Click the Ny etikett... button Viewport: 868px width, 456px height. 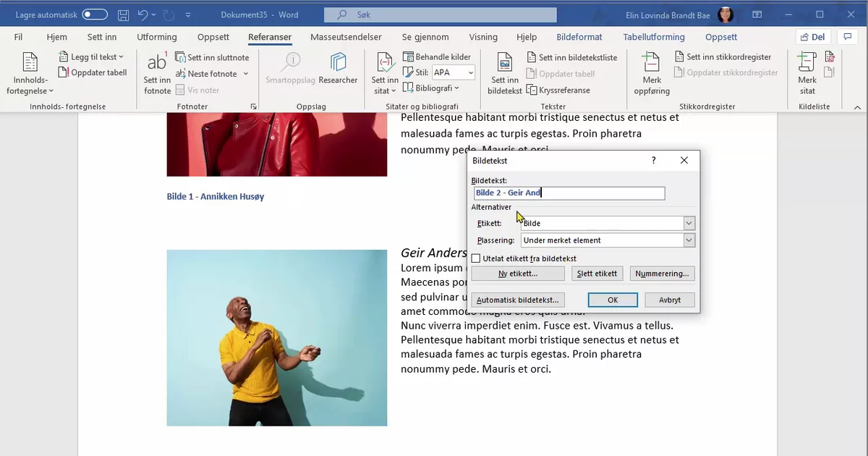click(x=518, y=274)
